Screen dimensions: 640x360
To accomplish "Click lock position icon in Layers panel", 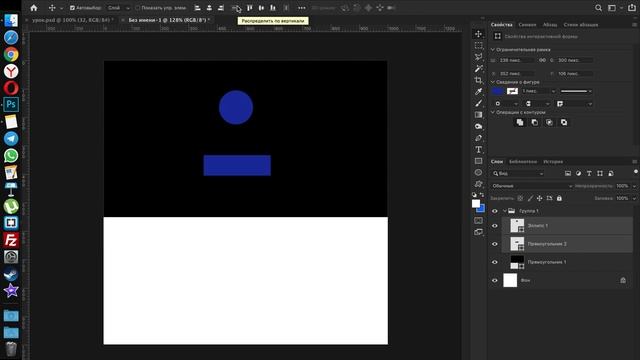I will coord(540,198).
